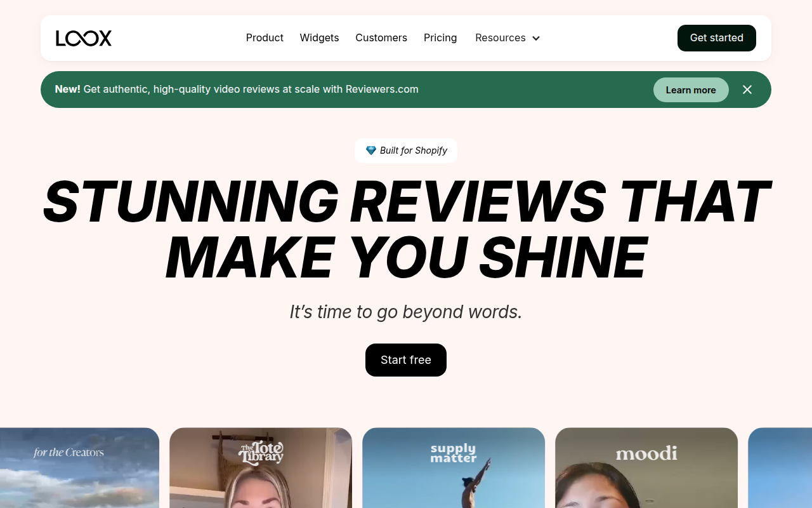The height and width of the screenshot is (508, 812).
Task: Go to the Widgets page
Action: click(x=319, y=38)
